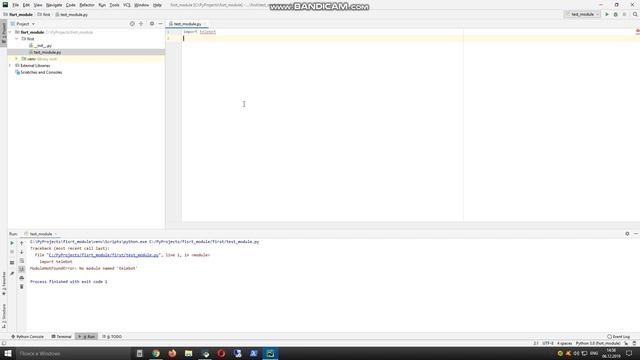Image resolution: width=640 pixels, height=360 pixels.
Task: Clear console output with the trash icon
Action: pyautogui.click(x=22, y=287)
